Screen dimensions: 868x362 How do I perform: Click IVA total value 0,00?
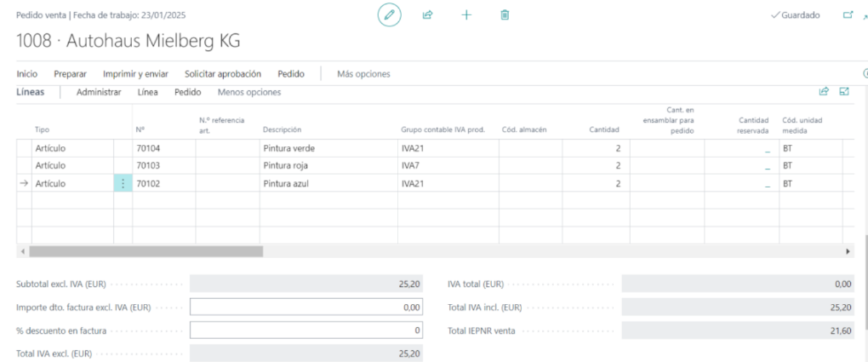(738, 284)
